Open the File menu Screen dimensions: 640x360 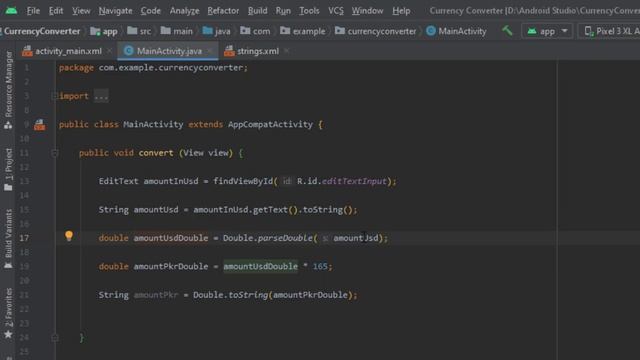click(33, 11)
